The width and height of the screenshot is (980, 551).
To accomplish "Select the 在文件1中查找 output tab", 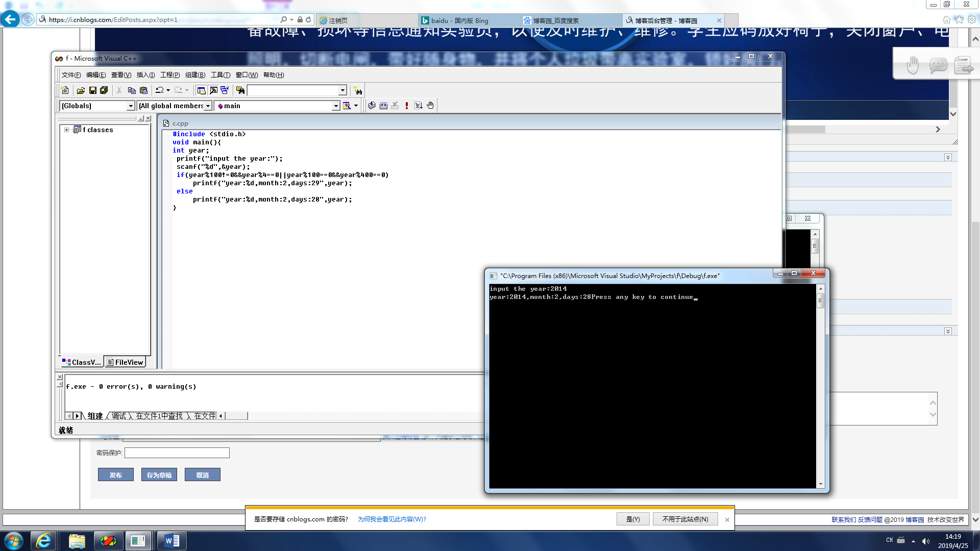I will 159,416.
